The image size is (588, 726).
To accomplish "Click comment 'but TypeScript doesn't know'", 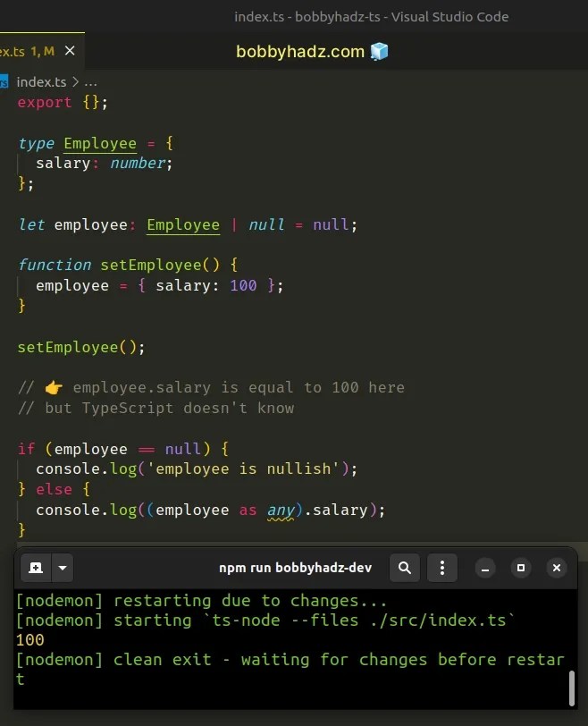I will (x=169, y=409).
